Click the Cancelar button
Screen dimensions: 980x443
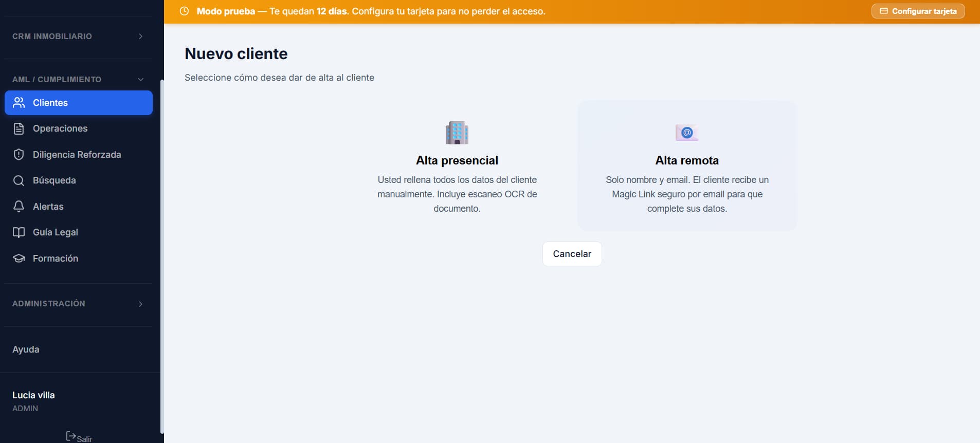[572, 254]
